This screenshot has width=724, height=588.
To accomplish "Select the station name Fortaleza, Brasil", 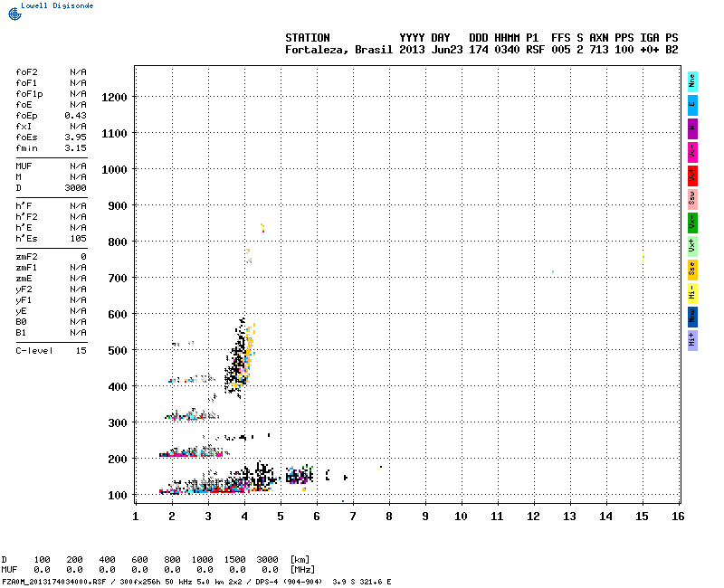I will click(338, 50).
